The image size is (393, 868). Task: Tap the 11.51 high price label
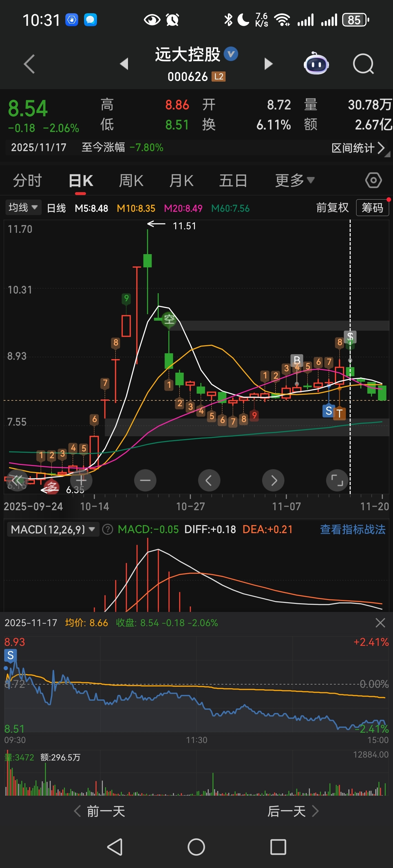pyautogui.click(x=184, y=226)
